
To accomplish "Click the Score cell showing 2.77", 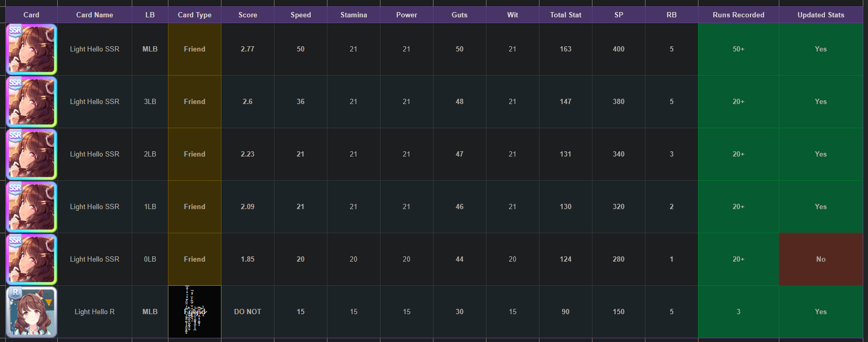I will coord(248,49).
